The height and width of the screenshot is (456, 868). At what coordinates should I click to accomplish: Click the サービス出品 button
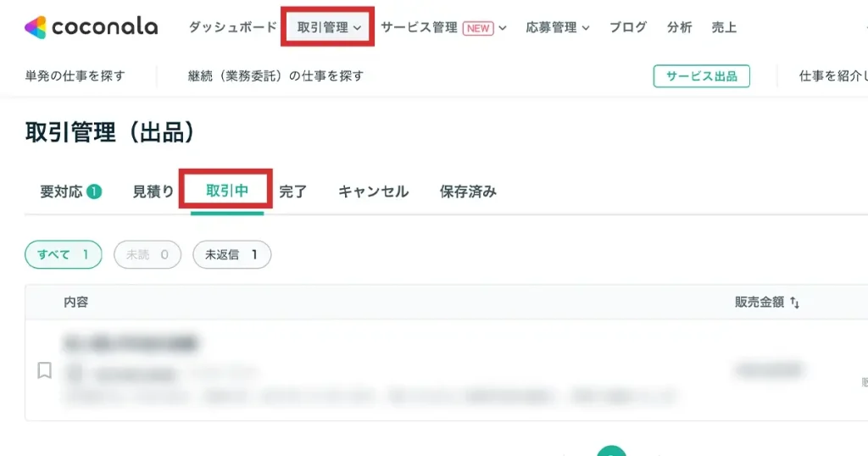(701, 76)
